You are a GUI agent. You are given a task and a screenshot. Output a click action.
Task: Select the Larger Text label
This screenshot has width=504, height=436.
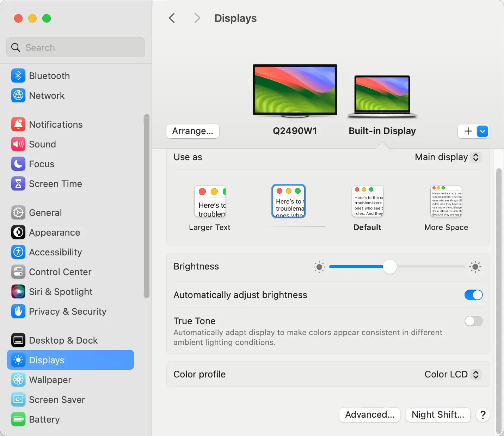(209, 228)
